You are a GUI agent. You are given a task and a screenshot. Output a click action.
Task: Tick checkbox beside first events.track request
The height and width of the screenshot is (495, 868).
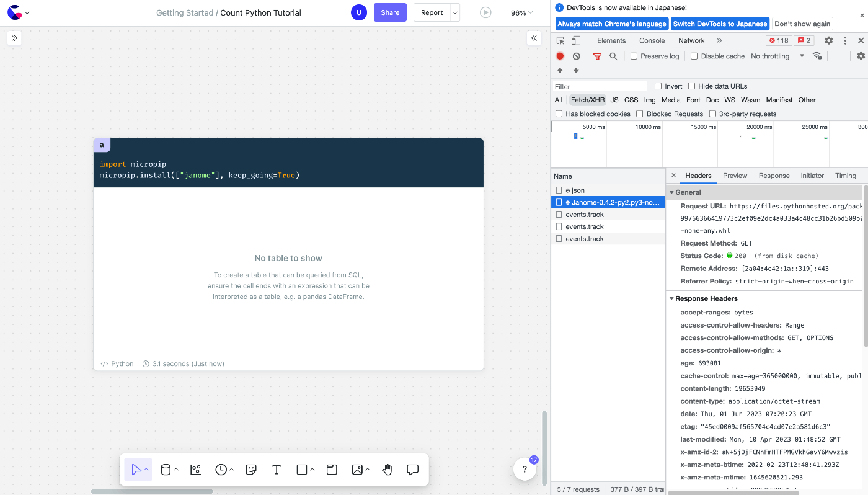pyautogui.click(x=559, y=215)
